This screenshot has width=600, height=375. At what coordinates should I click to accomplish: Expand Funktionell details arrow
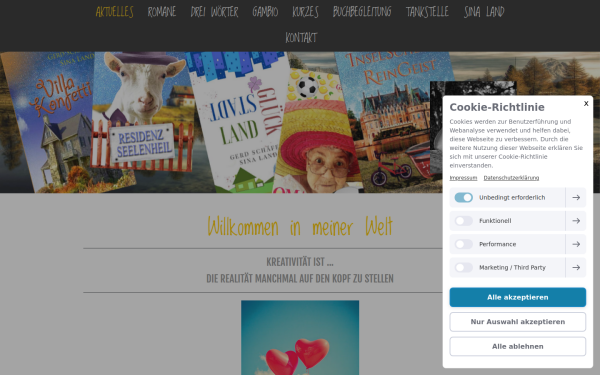[x=576, y=221]
